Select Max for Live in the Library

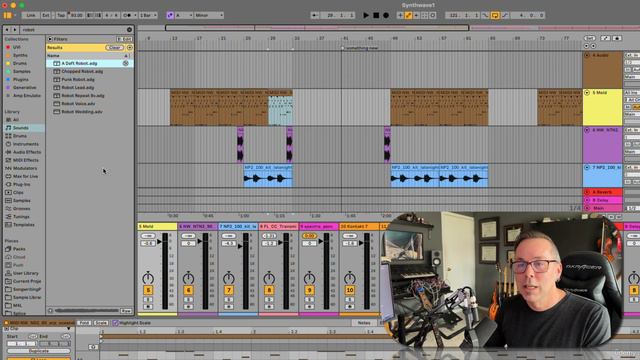pyautogui.click(x=25, y=176)
